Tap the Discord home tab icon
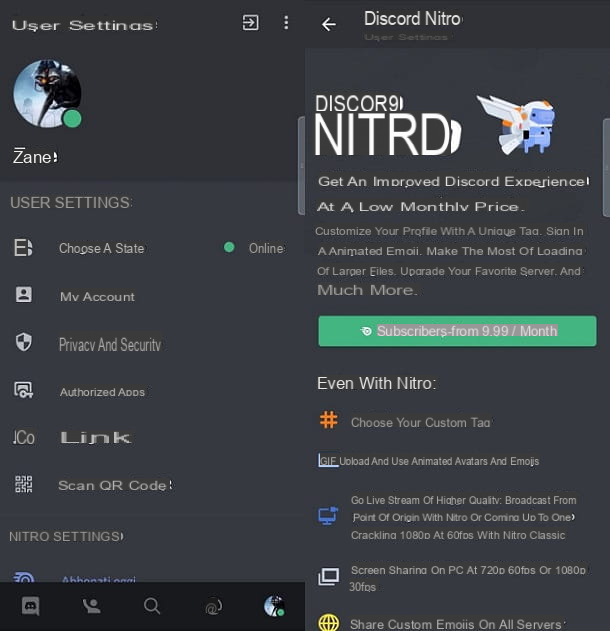 (x=31, y=606)
